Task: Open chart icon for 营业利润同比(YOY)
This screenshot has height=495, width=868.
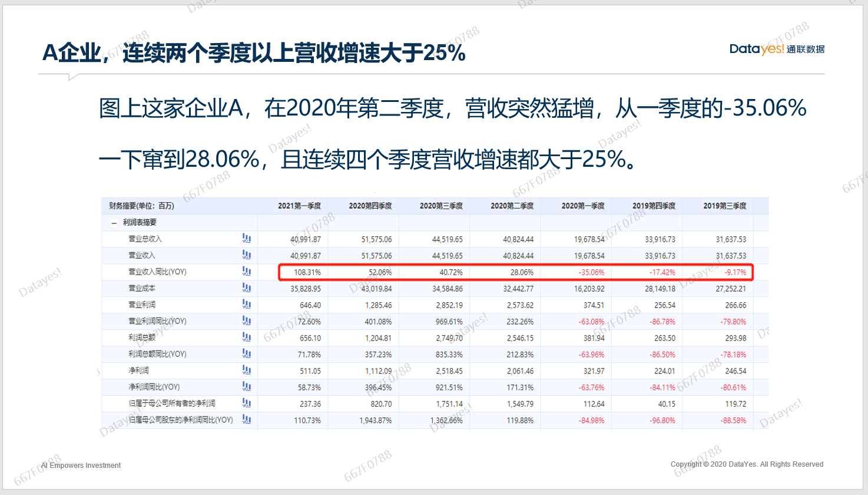Action: (x=246, y=321)
